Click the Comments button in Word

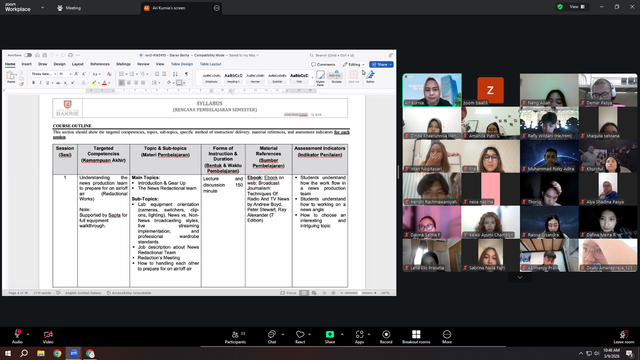pyautogui.click(x=323, y=64)
